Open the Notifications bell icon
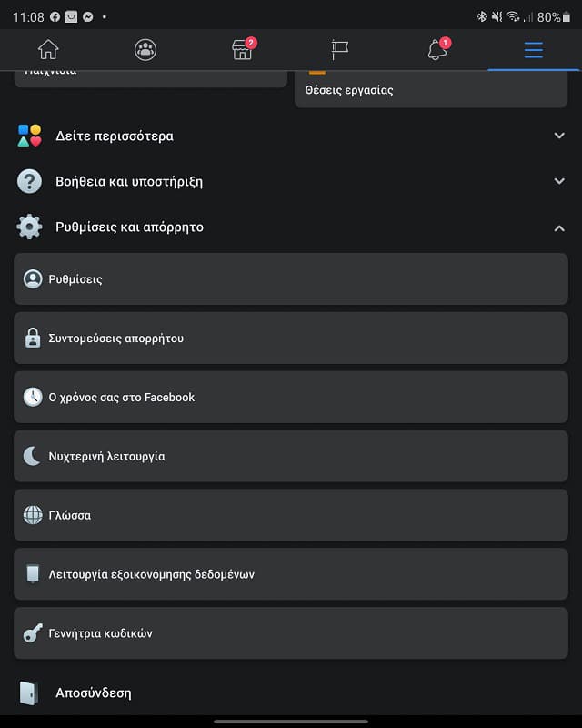The image size is (582, 728). tap(437, 50)
